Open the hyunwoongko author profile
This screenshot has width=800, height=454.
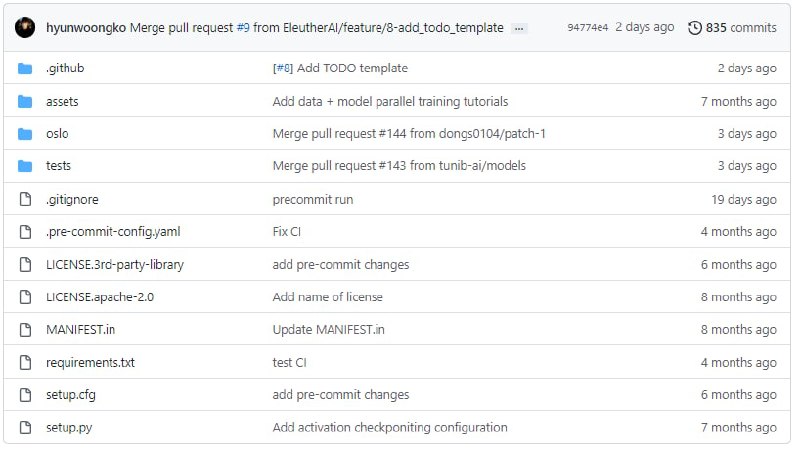coord(86,28)
